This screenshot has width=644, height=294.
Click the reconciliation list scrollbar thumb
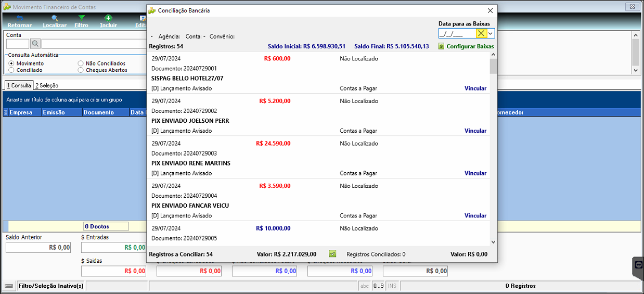[x=493, y=66]
